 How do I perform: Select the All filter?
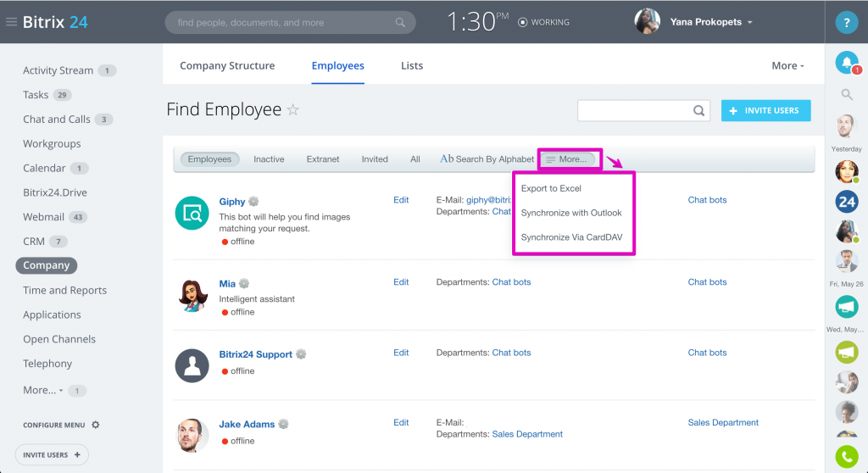[x=415, y=159]
